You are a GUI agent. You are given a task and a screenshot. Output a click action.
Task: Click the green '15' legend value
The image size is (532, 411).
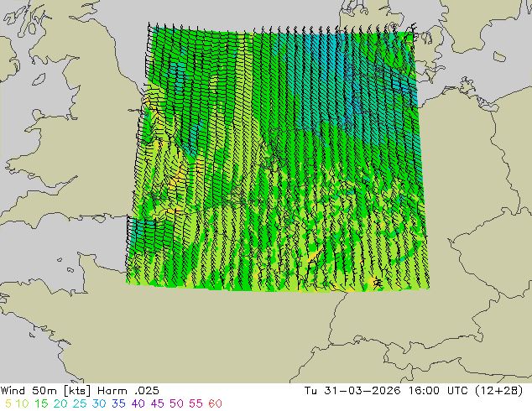tap(41, 403)
